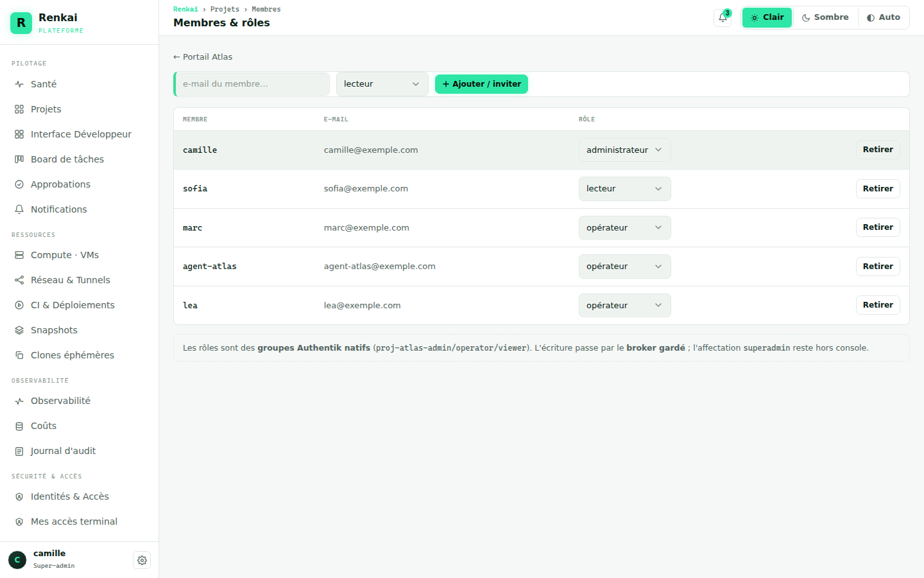This screenshot has width=924, height=578.
Task: Click the Journal d'audit icon
Action: 19,451
